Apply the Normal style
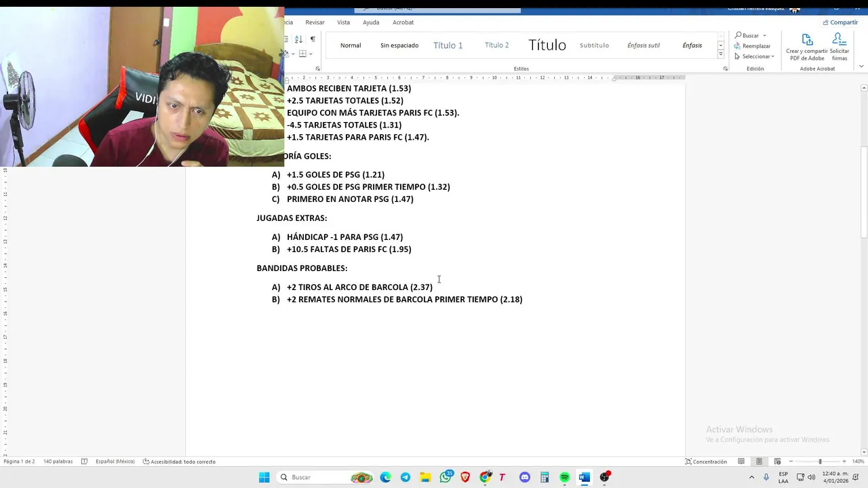The height and width of the screenshot is (488, 868). pyautogui.click(x=351, y=45)
